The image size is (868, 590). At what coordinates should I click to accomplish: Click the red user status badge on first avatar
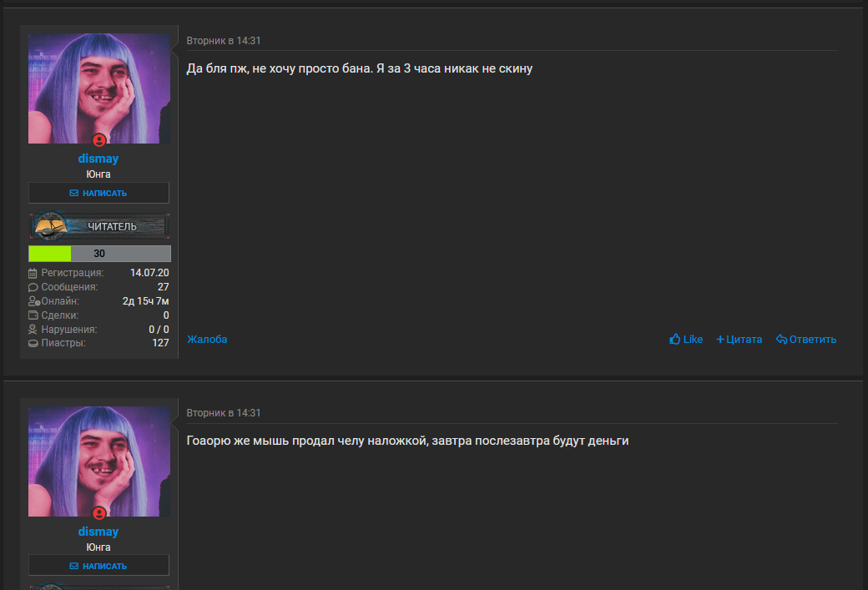pos(99,140)
